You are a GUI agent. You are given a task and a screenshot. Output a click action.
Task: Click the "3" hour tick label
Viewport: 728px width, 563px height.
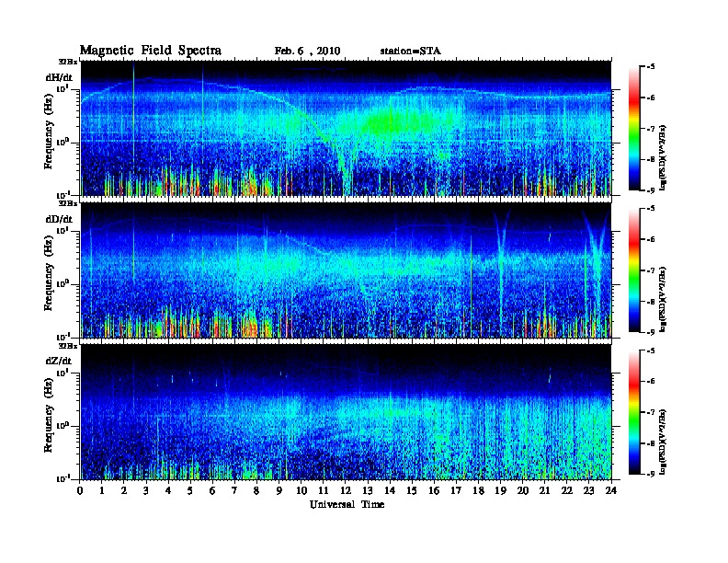point(146,490)
